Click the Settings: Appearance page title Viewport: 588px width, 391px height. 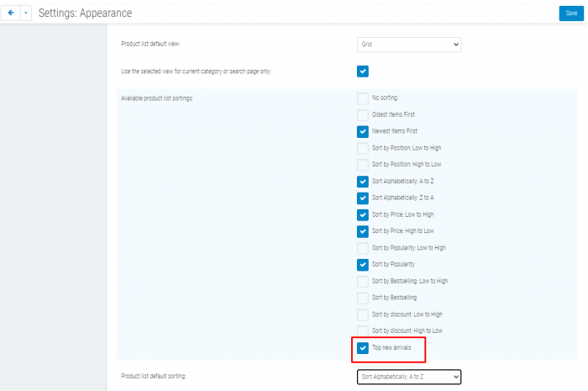(85, 13)
